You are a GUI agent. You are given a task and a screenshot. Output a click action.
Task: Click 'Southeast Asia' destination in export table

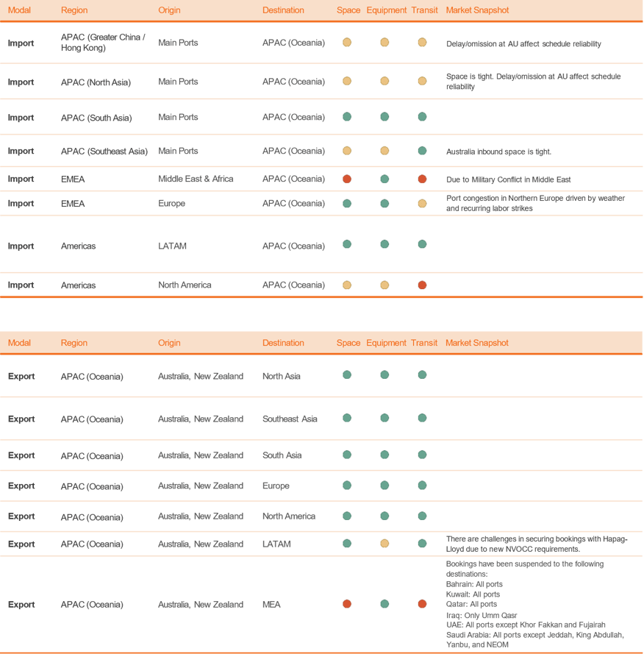coord(290,419)
